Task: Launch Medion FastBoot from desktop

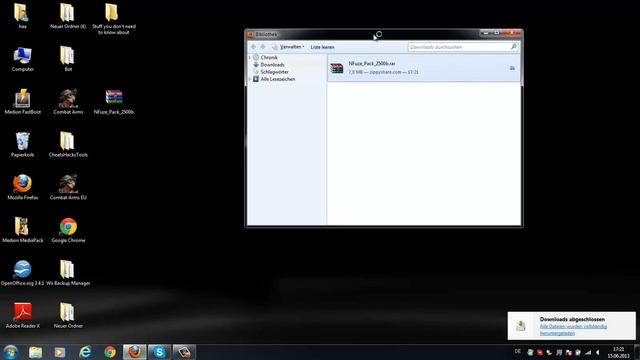Action: (22, 102)
